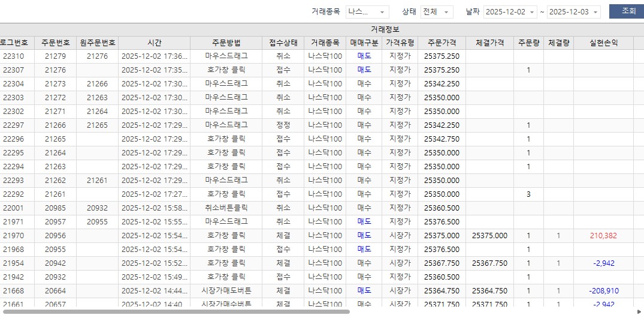Sort by the 원주문번호 column header
644x315 pixels.
(97, 43)
